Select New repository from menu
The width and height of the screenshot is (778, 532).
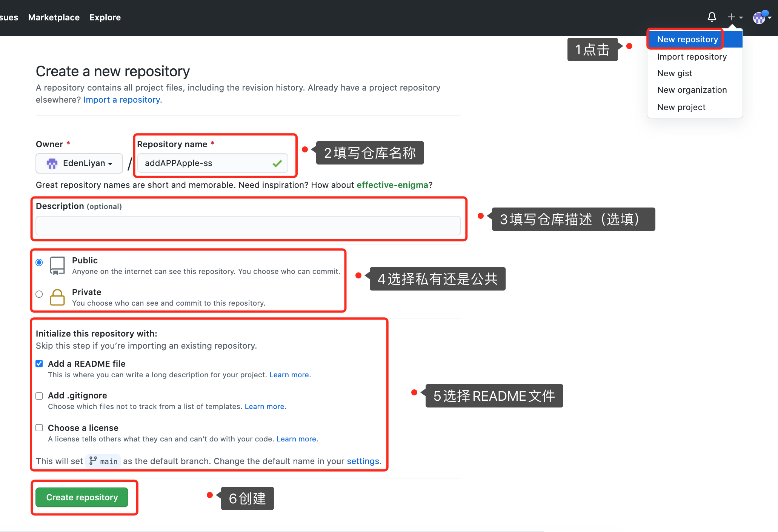[695, 39]
